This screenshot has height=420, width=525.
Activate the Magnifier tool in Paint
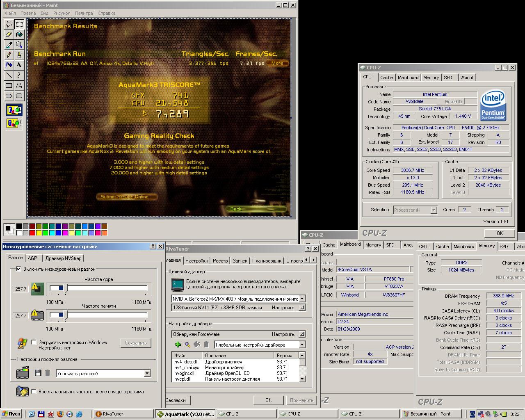tap(19, 45)
